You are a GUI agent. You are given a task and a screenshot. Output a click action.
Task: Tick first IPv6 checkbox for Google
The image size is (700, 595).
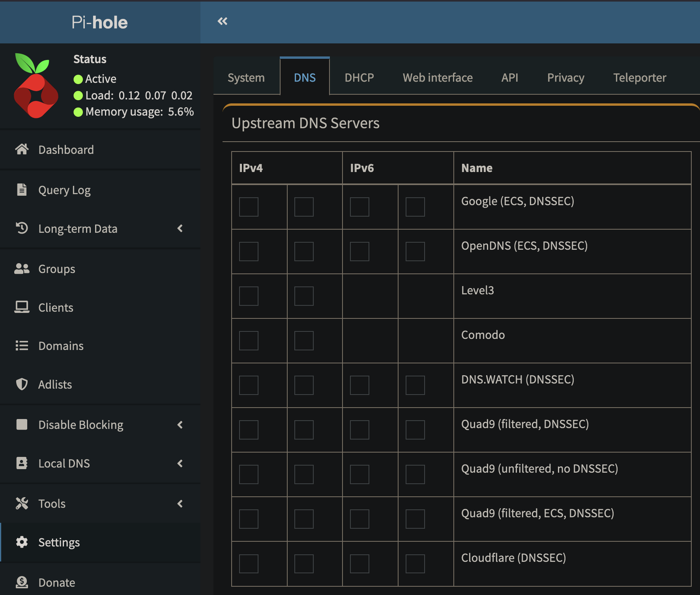359,207
